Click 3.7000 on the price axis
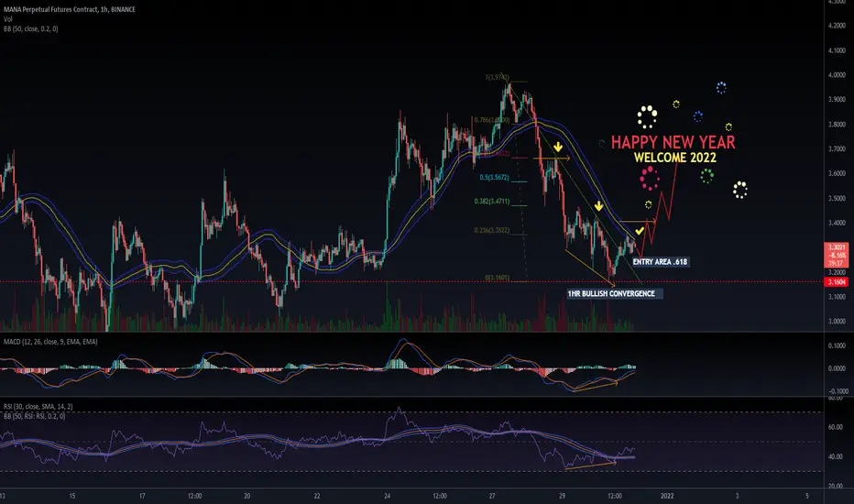Image resolution: width=854 pixels, height=504 pixels. click(837, 149)
